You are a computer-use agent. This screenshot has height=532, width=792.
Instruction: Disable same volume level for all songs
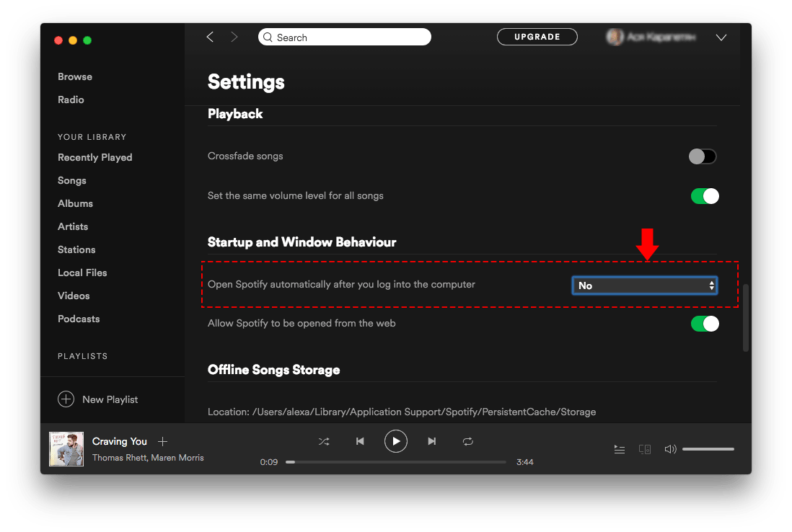pos(705,196)
